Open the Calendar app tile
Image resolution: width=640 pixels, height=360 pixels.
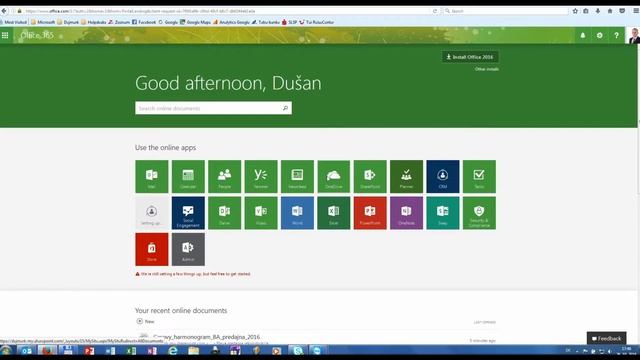[188, 176]
